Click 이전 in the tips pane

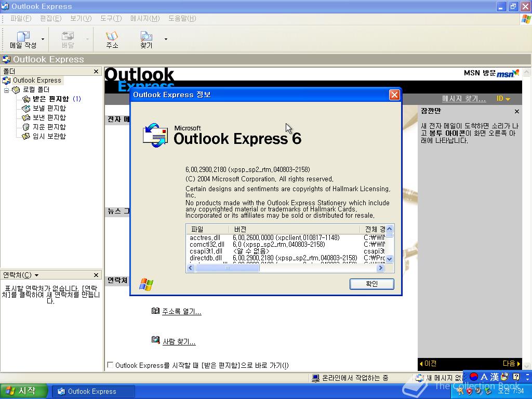tap(428, 363)
